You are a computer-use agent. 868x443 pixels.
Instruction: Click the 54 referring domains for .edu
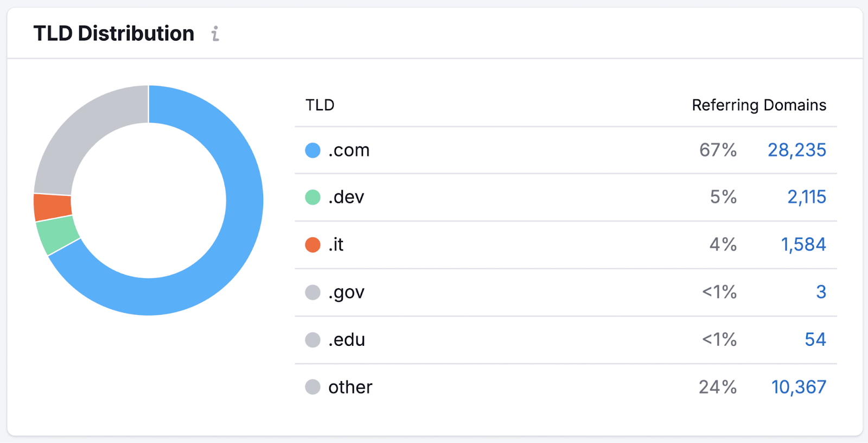(x=815, y=339)
